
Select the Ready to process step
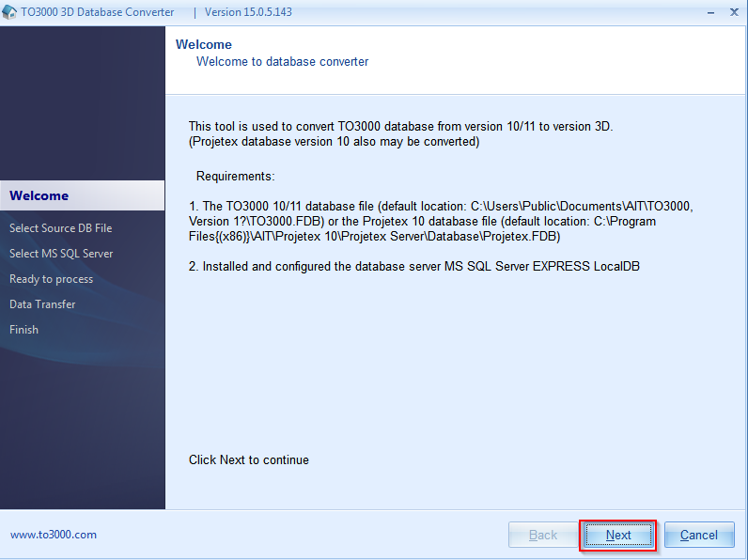click(51, 279)
